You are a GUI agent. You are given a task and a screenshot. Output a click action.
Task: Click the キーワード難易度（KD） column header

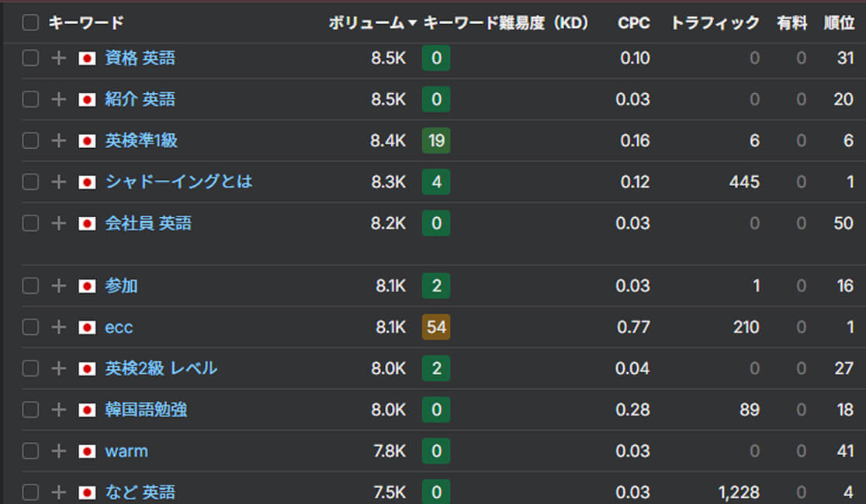tap(506, 23)
